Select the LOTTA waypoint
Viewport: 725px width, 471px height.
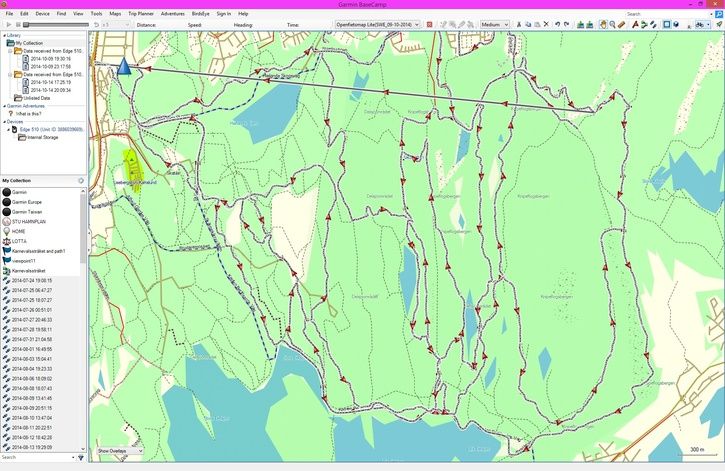pyautogui.click(x=19, y=241)
